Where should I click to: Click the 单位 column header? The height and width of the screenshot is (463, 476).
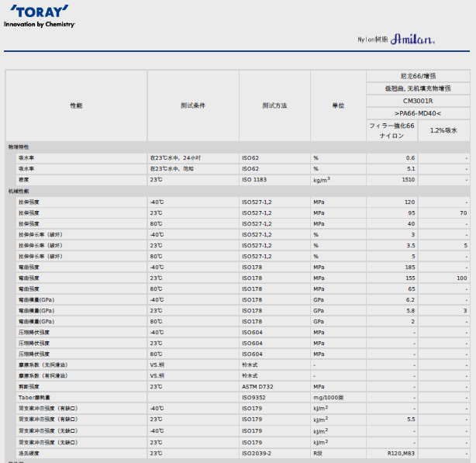(x=338, y=105)
